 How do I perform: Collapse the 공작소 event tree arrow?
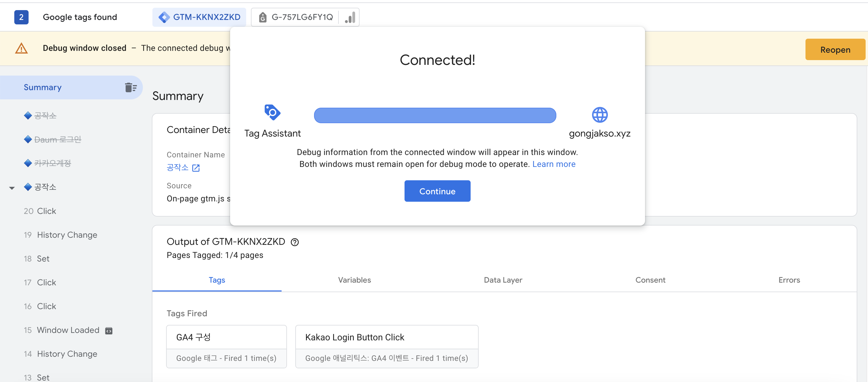pyautogui.click(x=12, y=188)
